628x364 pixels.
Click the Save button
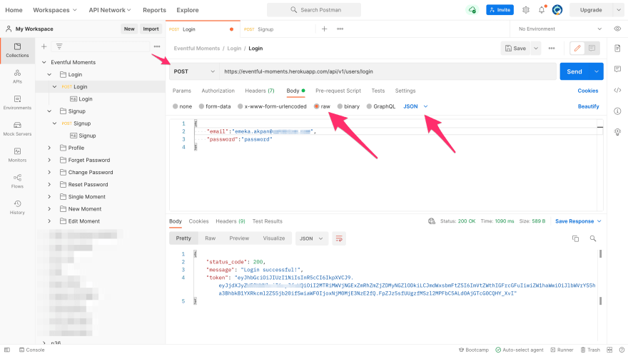coord(515,49)
